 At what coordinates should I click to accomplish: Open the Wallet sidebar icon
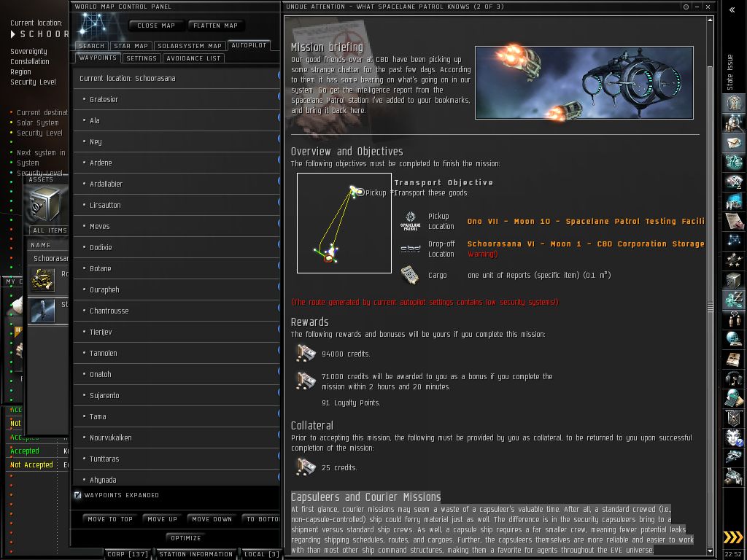click(x=734, y=300)
